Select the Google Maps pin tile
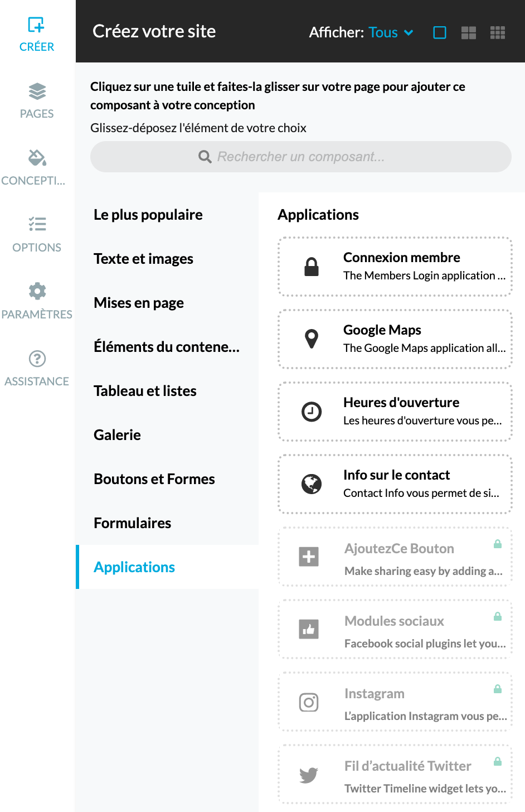This screenshot has height=812, width=525. click(395, 339)
